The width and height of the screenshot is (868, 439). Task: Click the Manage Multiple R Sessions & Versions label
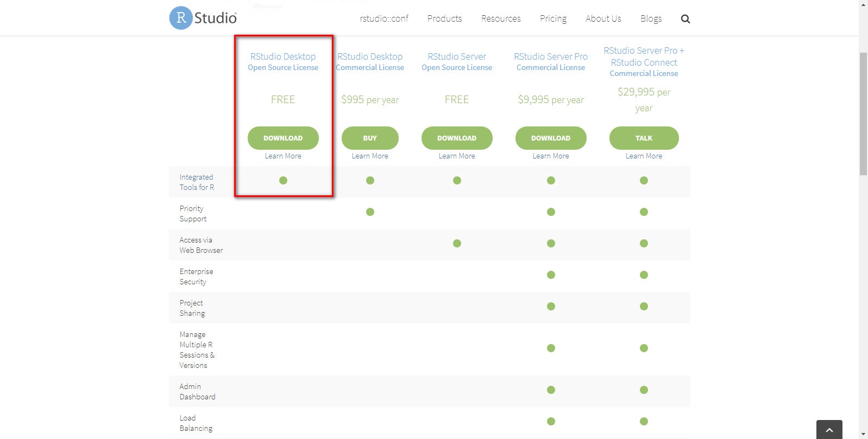(197, 349)
